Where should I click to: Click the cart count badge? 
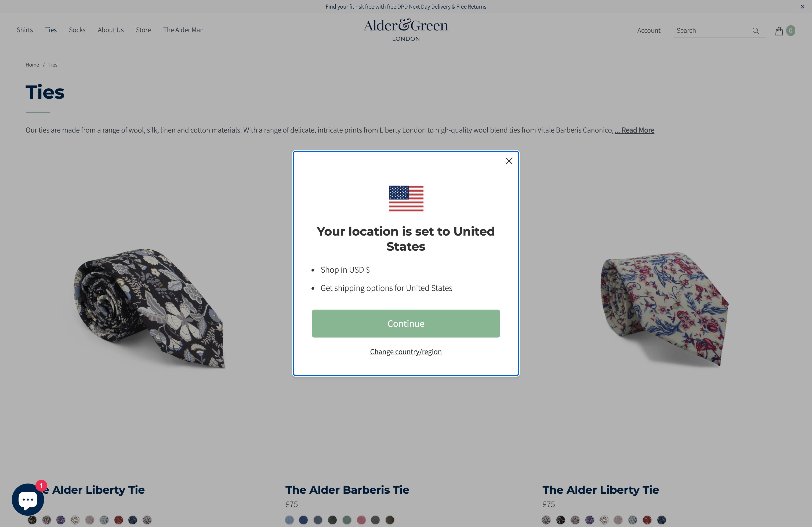click(791, 31)
